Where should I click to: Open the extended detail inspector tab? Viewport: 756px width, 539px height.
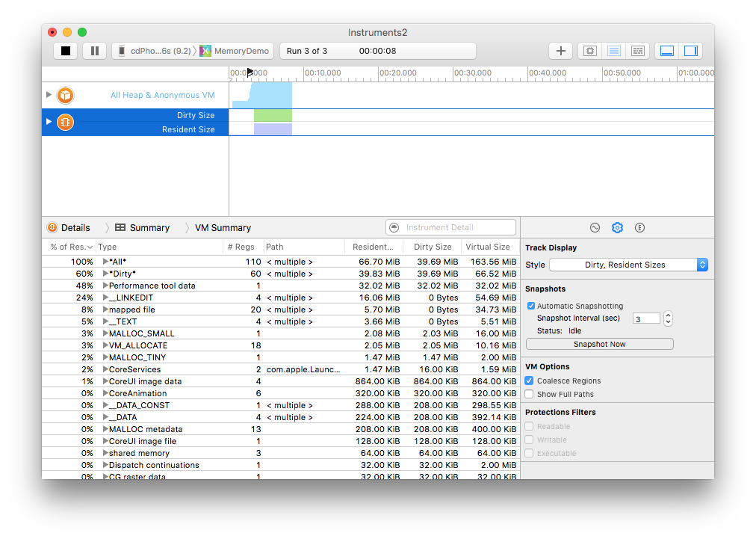click(639, 228)
